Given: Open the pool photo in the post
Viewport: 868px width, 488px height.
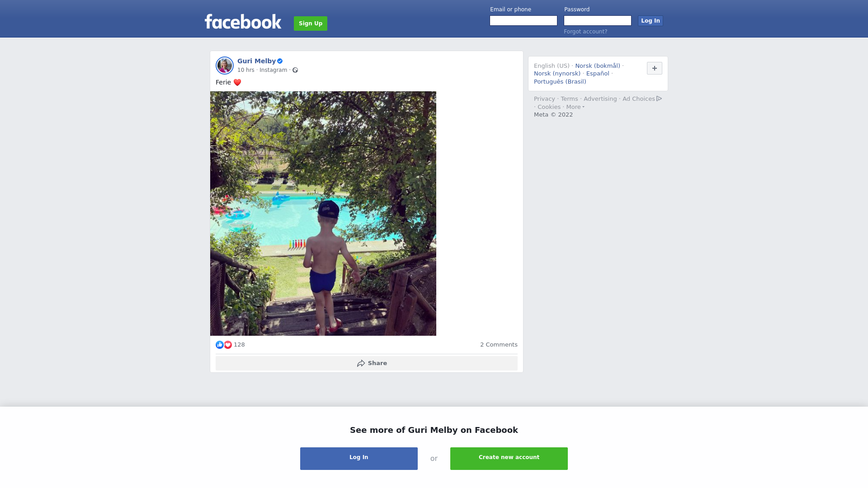Looking at the screenshot, I should click(x=323, y=213).
